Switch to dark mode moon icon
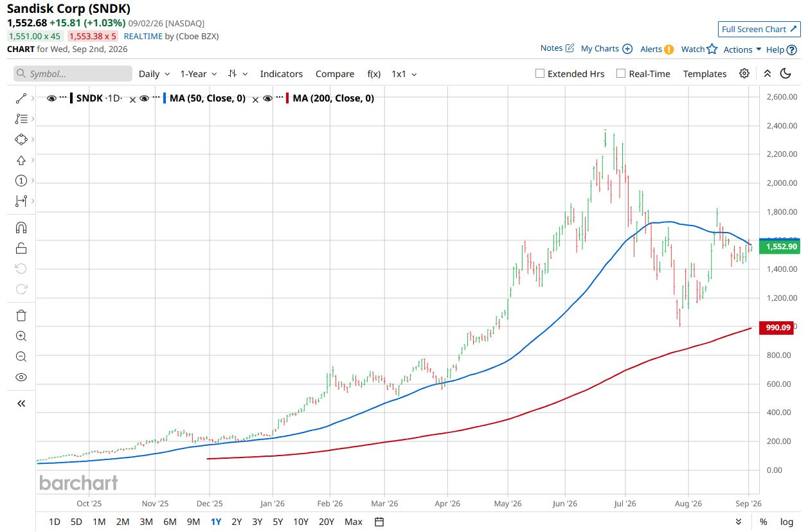808x532 pixels. coord(786,74)
